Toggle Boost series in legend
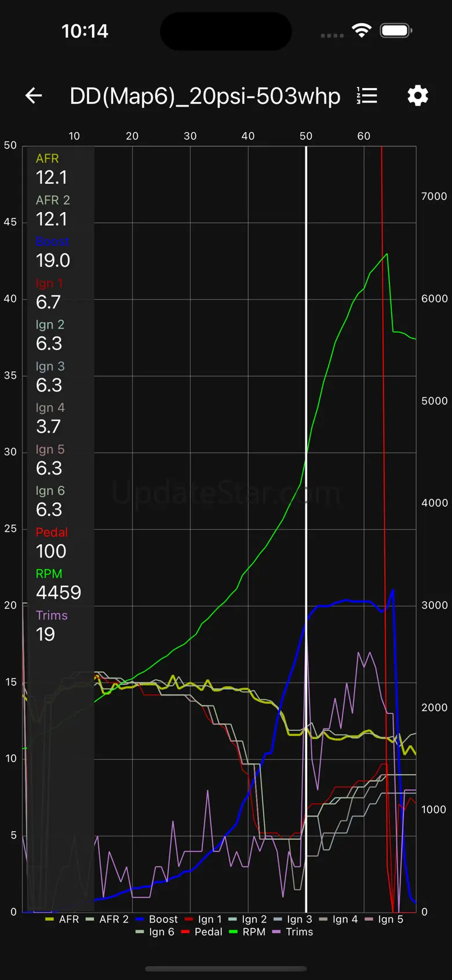The width and height of the screenshot is (452, 980). [156, 919]
